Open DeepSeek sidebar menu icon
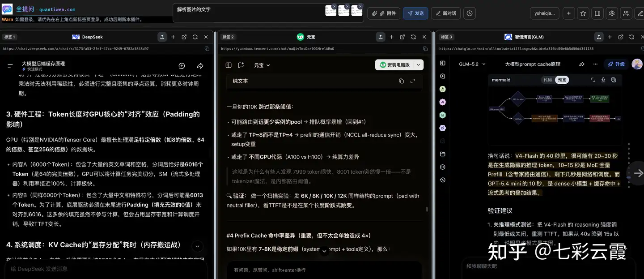Viewport: 644px width, 279px height. [10, 66]
